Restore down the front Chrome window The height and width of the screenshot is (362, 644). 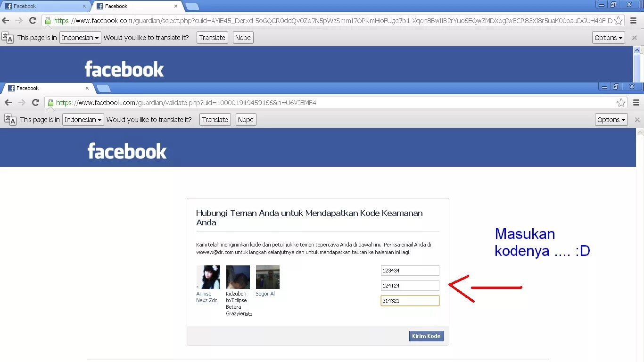pyautogui.click(x=616, y=86)
